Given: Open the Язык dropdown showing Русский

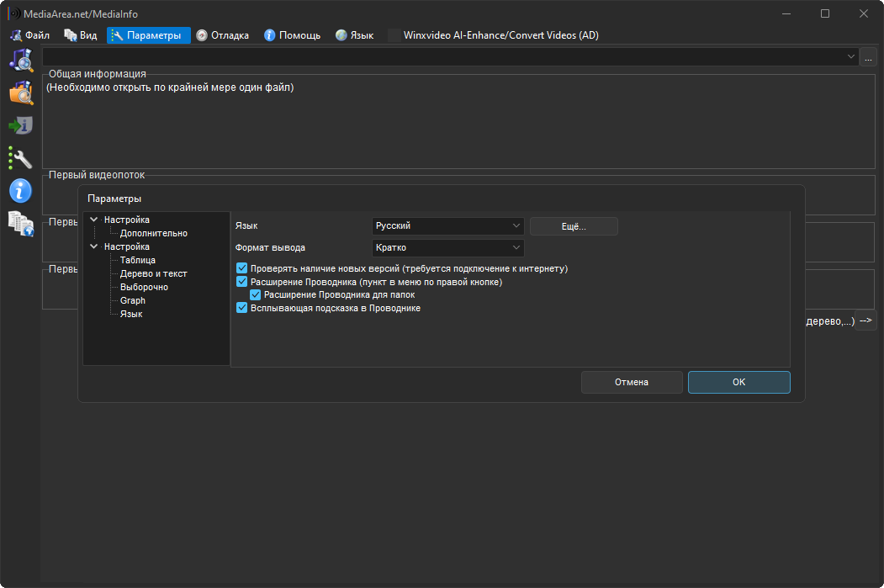Looking at the screenshot, I should click(448, 226).
